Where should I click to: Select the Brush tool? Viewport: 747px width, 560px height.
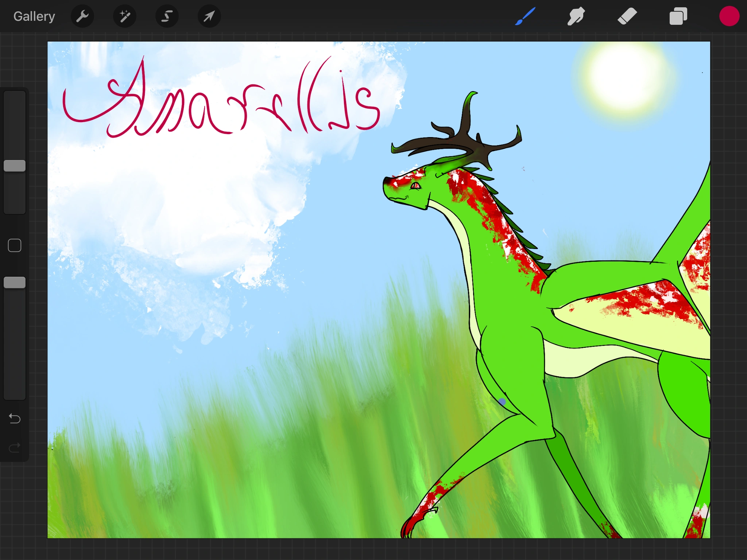525,16
